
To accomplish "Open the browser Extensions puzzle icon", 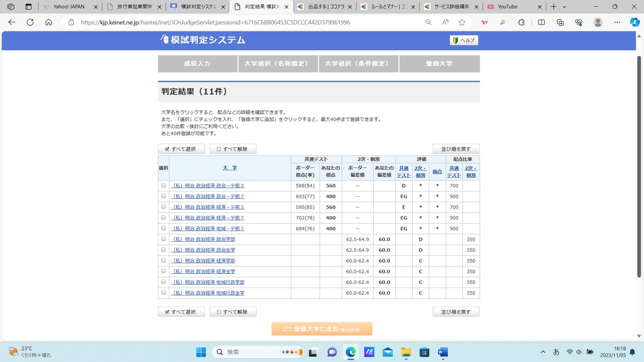I will 522,22.
